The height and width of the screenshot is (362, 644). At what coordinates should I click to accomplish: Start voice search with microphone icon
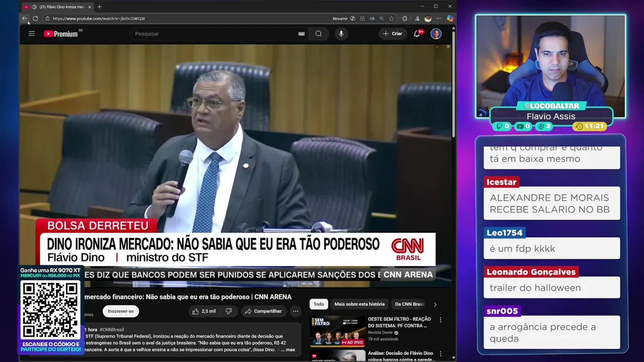[341, 34]
